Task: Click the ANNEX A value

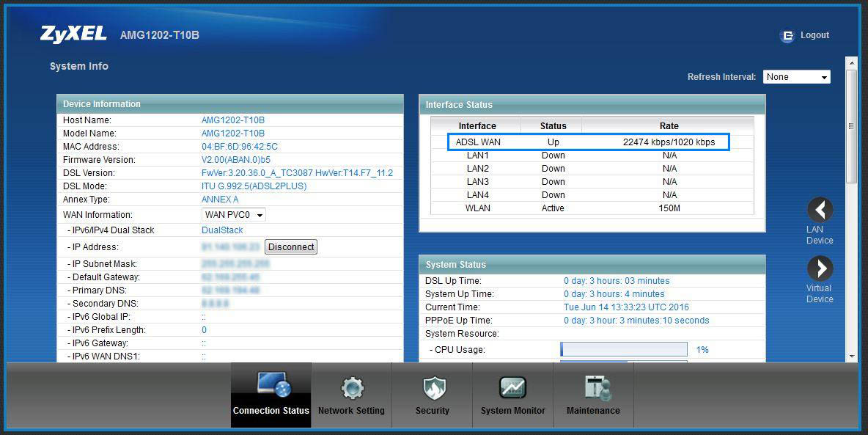Action: click(220, 200)
